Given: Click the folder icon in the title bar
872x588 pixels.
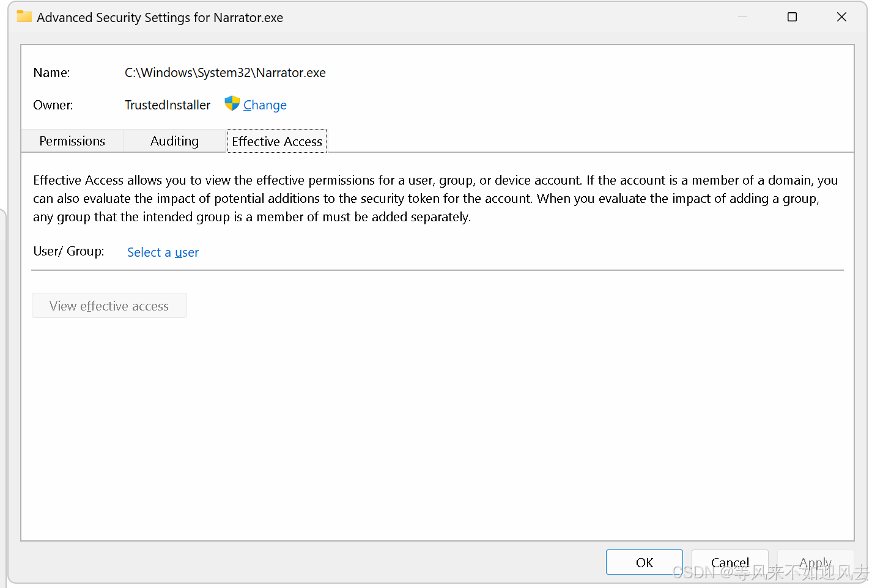Looking at the screenshot, I should [x=24, y=17].
